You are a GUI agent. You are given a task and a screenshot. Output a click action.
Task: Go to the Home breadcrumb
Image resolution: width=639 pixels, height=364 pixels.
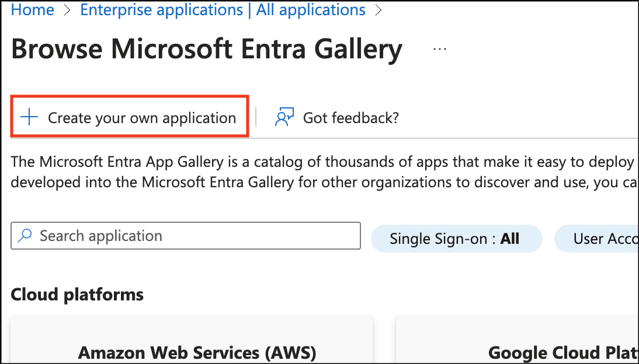click(x=33, y=10)
